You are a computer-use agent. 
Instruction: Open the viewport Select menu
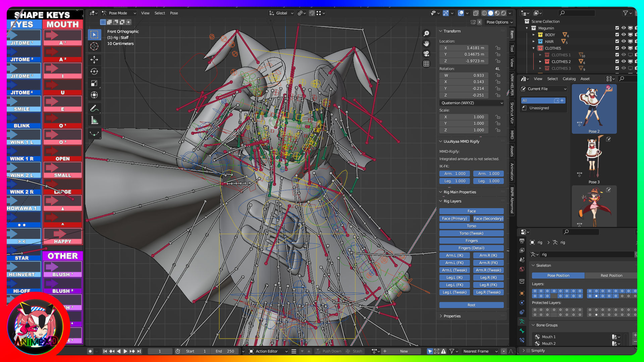tap(160, 13)
